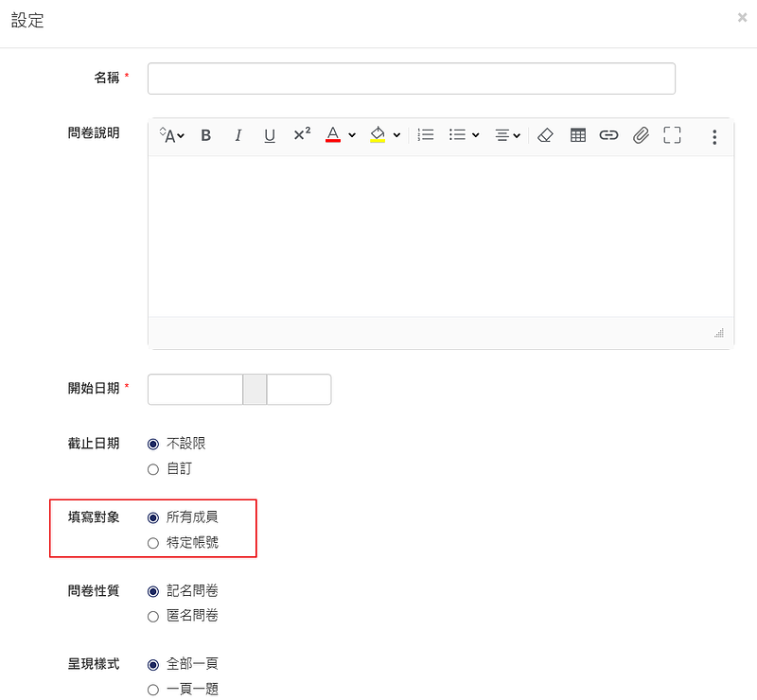Viewport: 757px width, 700px height.
Task: Click the eraser clear-formatting icon
Action: click(545, 135)
